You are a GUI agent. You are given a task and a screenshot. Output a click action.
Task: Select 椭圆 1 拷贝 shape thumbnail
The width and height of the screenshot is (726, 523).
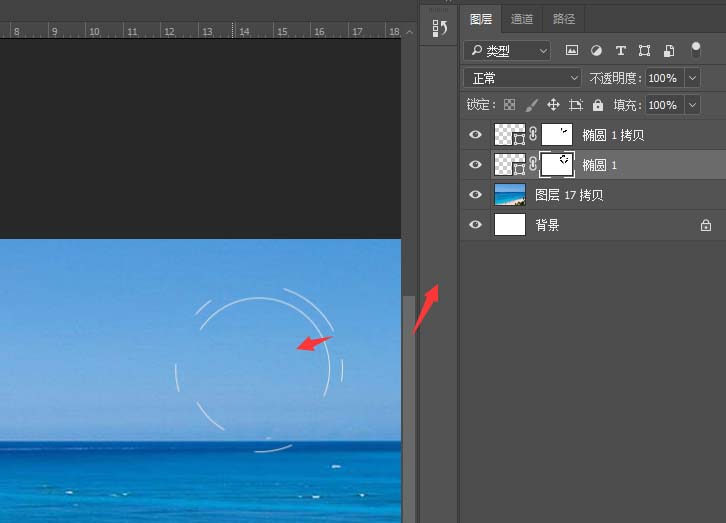(x=510, y=135)
